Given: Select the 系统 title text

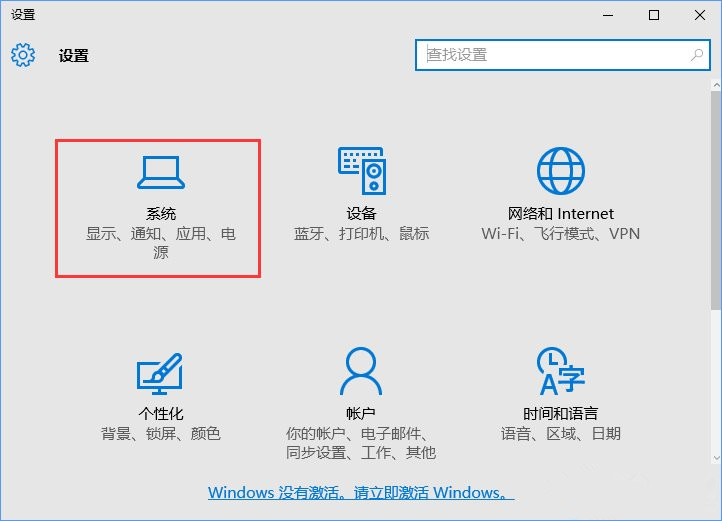Looking at the screenshot, I should coord(161,214).
